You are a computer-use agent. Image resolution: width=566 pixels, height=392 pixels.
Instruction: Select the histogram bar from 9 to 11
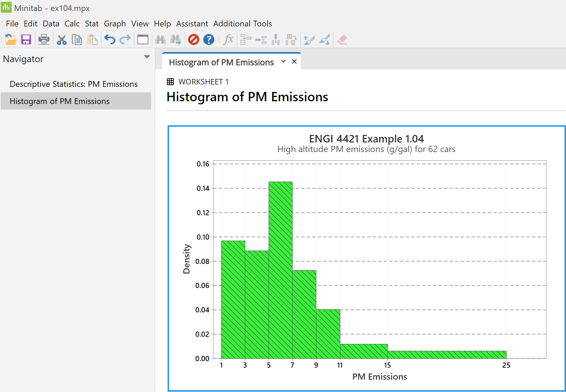tap(328, 334)
